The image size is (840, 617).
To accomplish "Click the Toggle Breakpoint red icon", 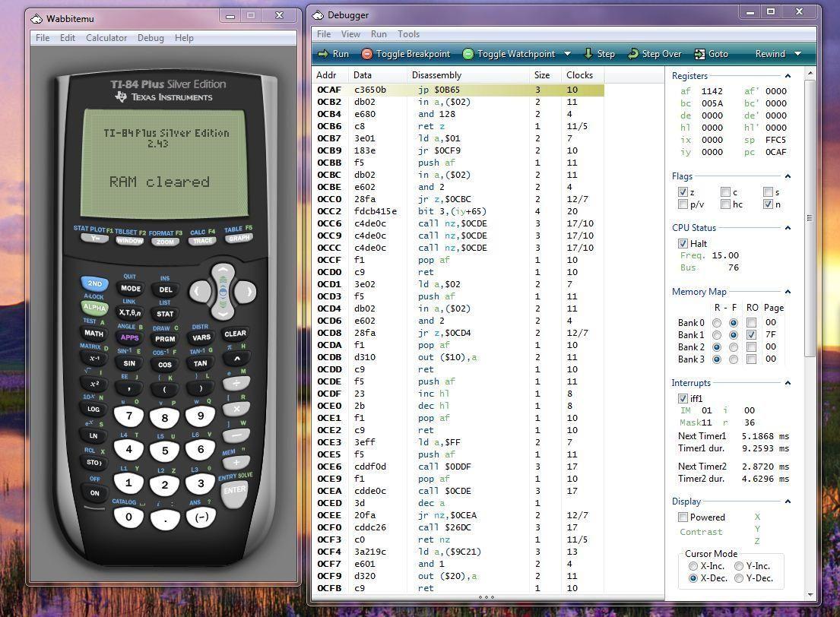I will [367, 53].
